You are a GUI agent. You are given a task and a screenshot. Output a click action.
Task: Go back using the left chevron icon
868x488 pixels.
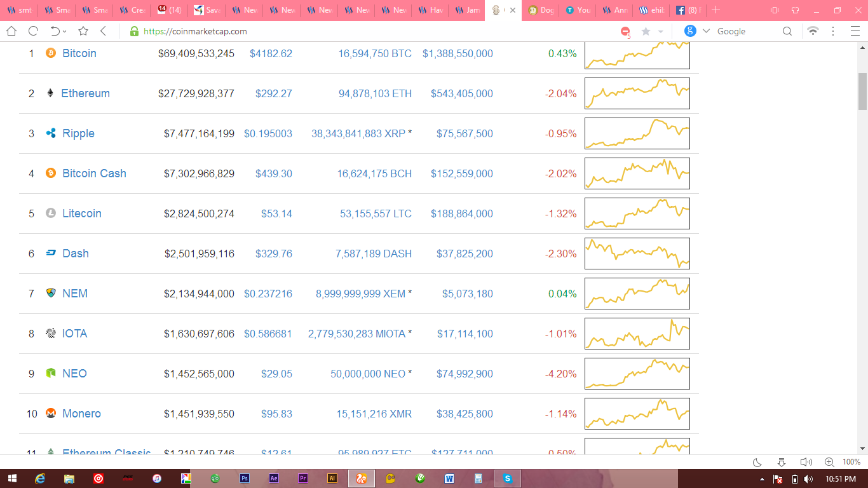(103, 31)
